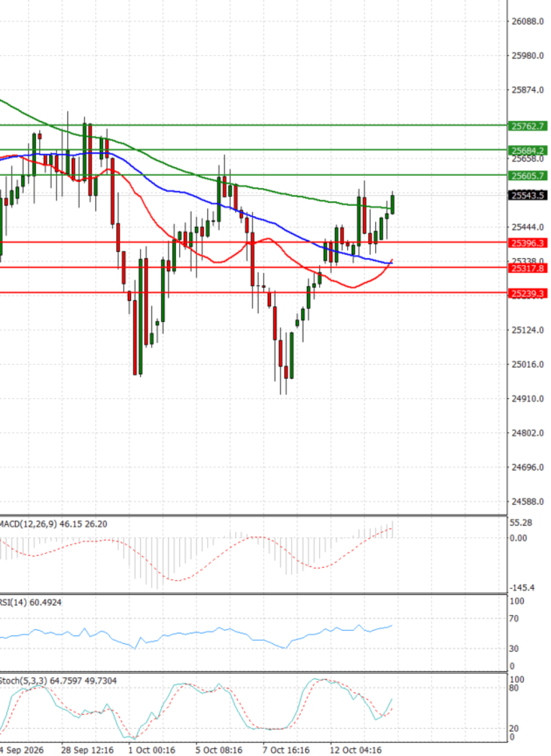The height and width of the screenshot is (756, 551).
Task: Select the MACD(12,26,9) indicator label
Action: click(x=53, y=524)
